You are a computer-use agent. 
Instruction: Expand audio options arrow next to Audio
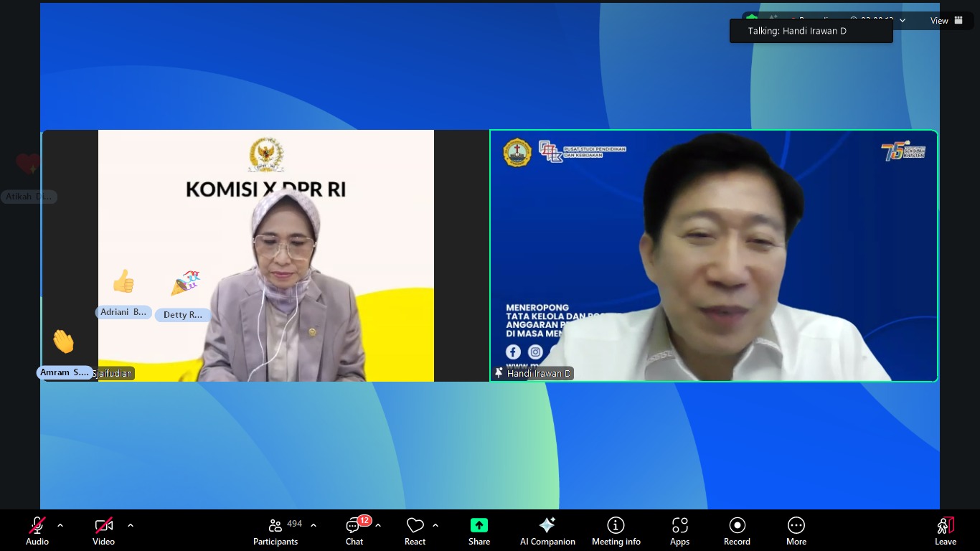(x=60, y=525)
